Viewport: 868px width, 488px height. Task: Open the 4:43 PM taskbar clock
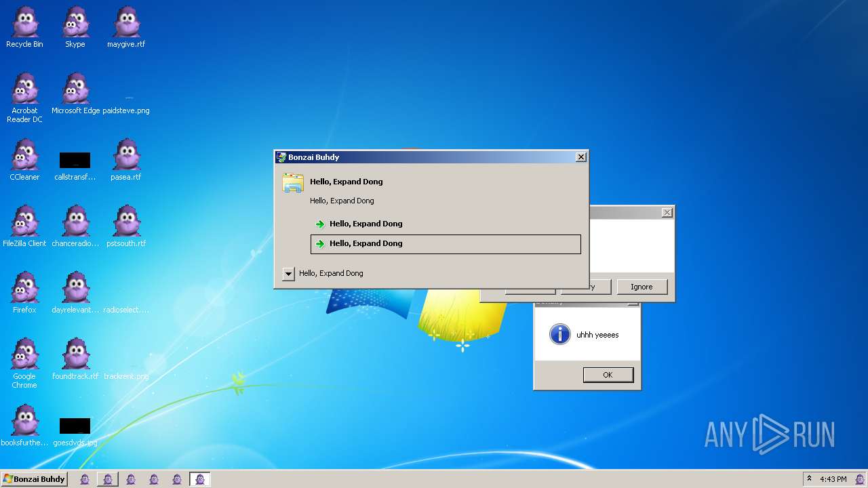click(x=833, y=479)
